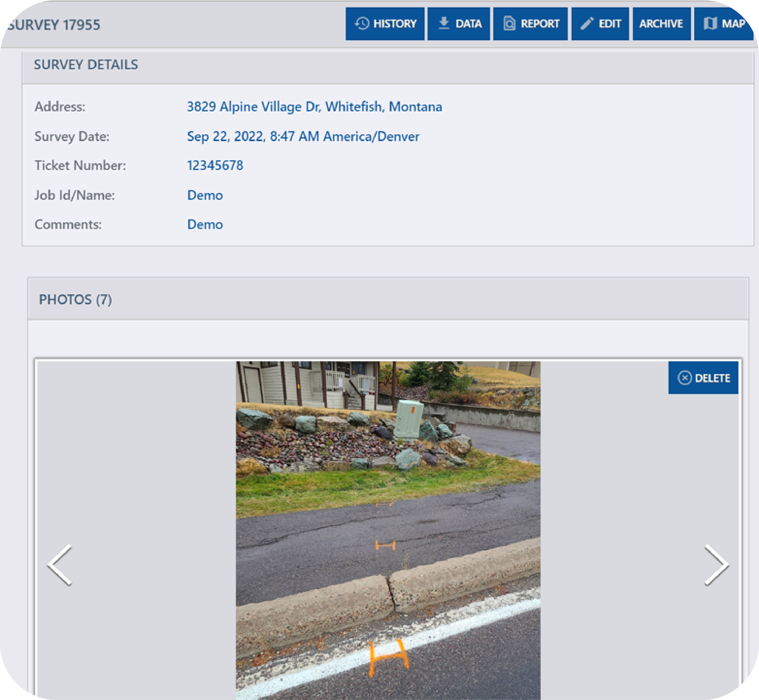Open the survey History view
The image size is (759, 700).
(x=385, y=24)
